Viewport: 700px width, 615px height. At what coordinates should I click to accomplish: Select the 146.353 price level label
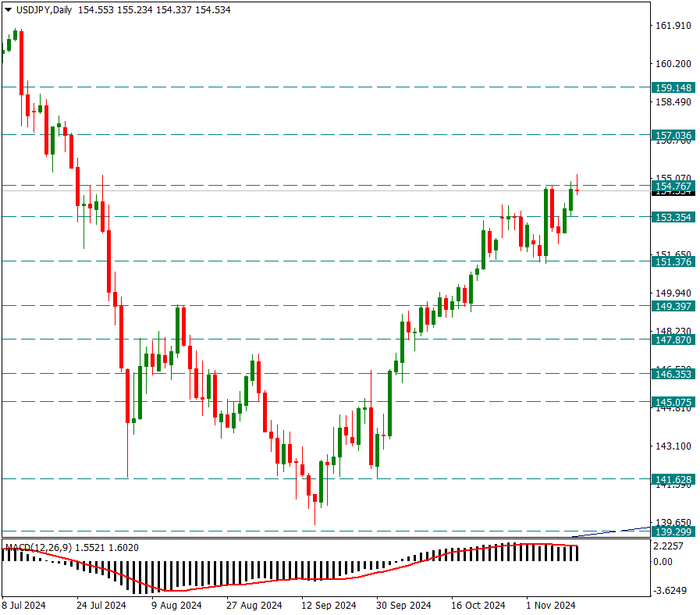pyautogui.click(x=672, y=374)
